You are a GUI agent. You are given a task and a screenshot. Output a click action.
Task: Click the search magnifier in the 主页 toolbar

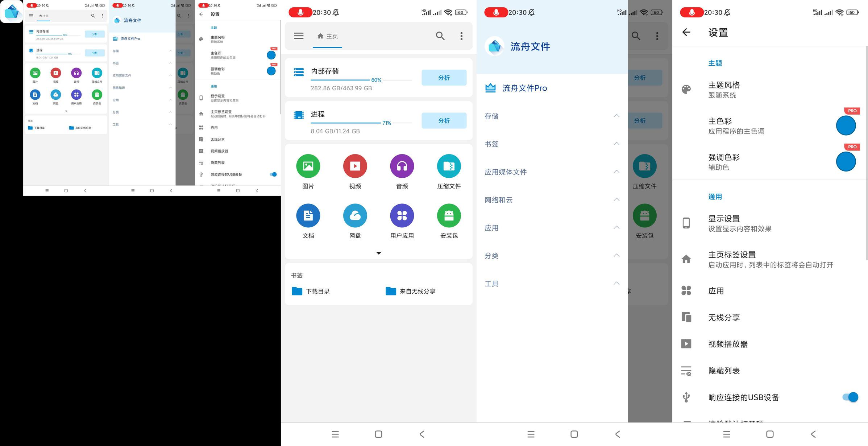440,36
